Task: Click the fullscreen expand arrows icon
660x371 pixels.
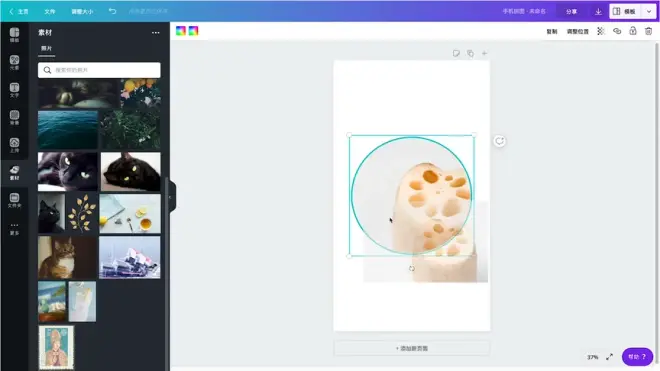Action: tap(609, 357)
